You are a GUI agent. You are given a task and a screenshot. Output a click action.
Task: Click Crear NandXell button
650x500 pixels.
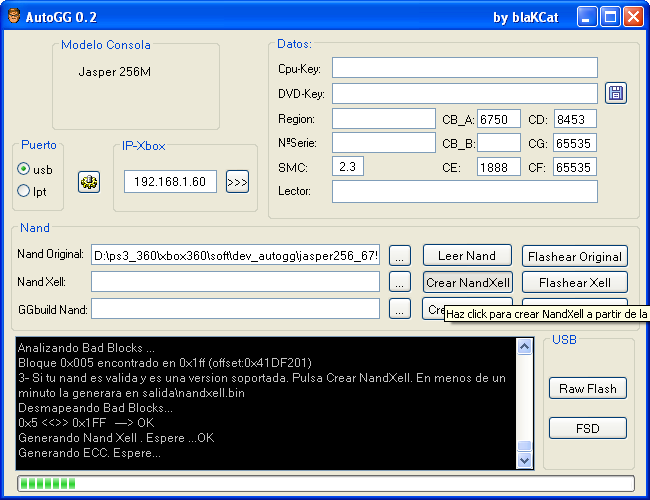(x=467, y=282)
